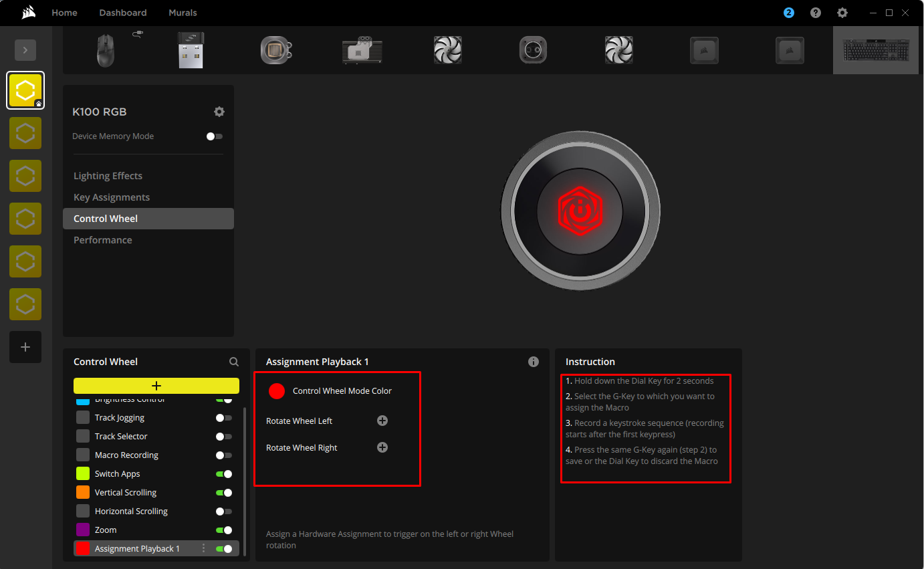Select the first fan device icon
924x569 pixels.
[447, 49]
